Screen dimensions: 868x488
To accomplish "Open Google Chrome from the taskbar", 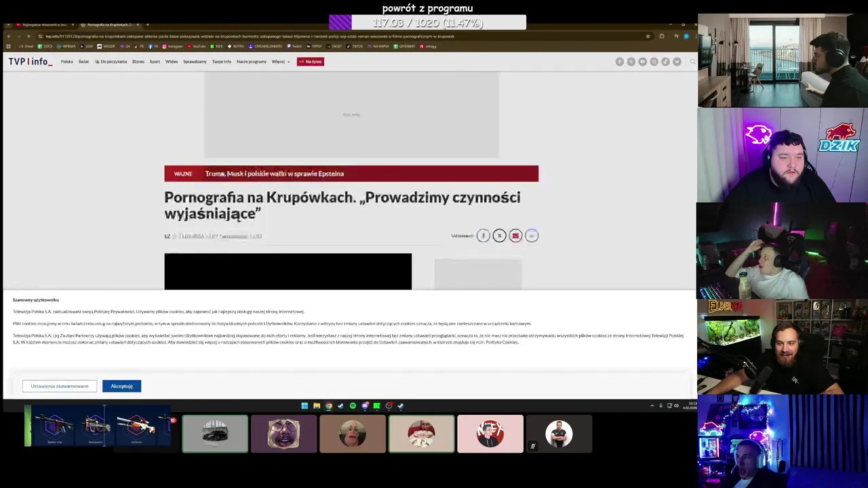I will pos(329,406).
